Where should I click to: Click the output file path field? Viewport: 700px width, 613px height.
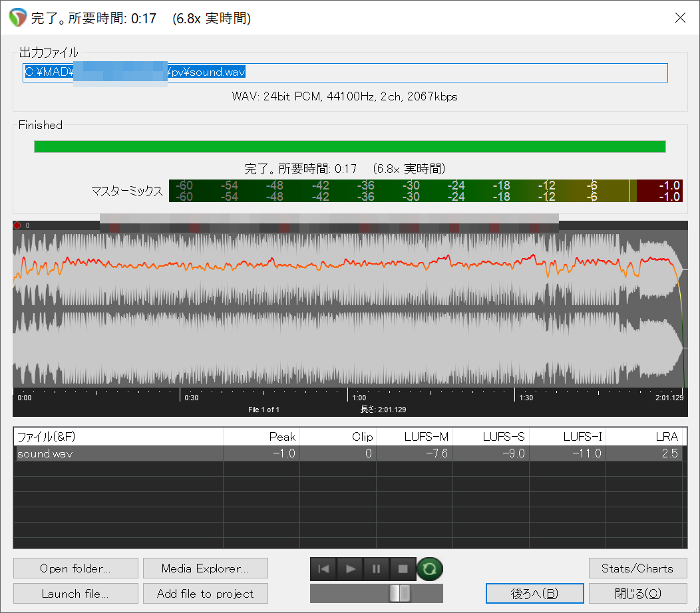coord(345,72)
